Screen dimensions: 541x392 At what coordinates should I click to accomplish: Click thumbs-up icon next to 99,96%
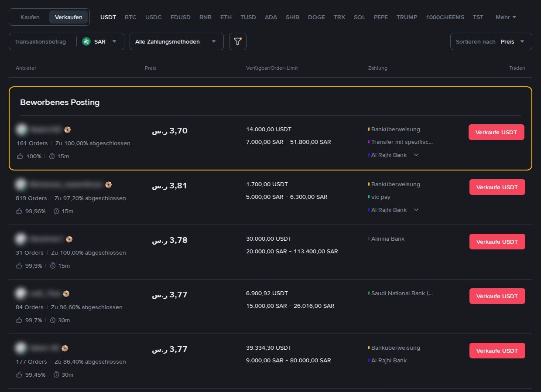tap(19, 211)
